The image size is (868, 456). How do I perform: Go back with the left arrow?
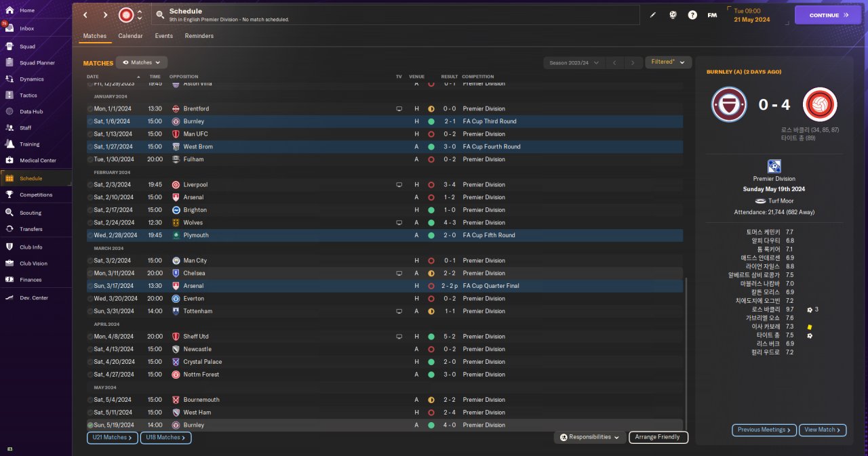85,15
